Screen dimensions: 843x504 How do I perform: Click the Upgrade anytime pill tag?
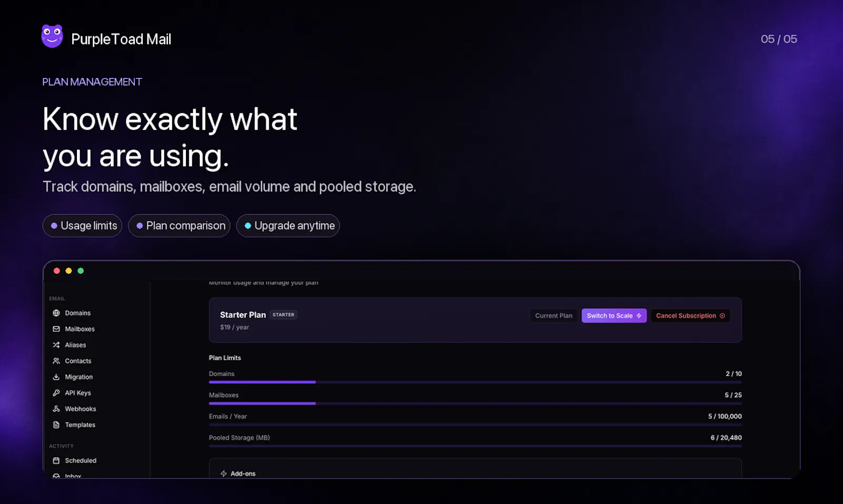(288, 225)
